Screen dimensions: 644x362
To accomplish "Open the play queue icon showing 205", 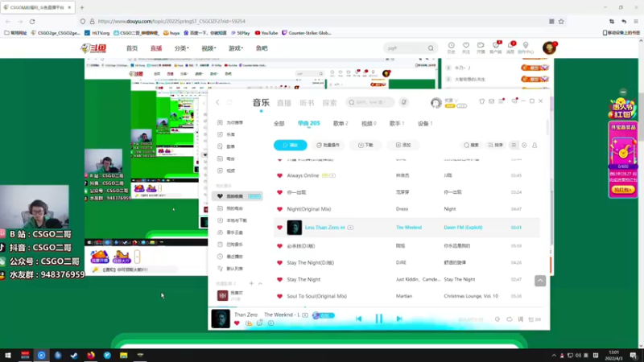I will point(535,319).
